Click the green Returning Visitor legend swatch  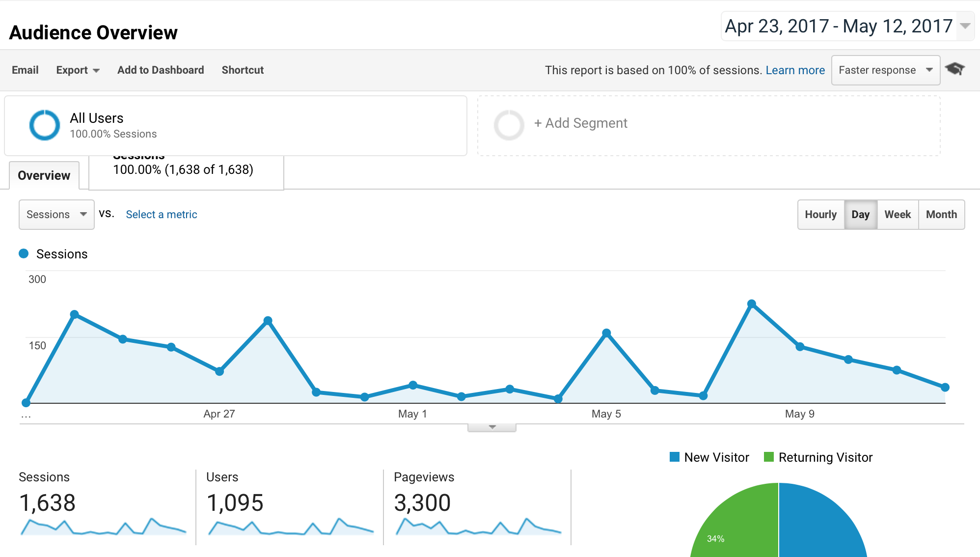pyautogui.click(x=769, y=457)
